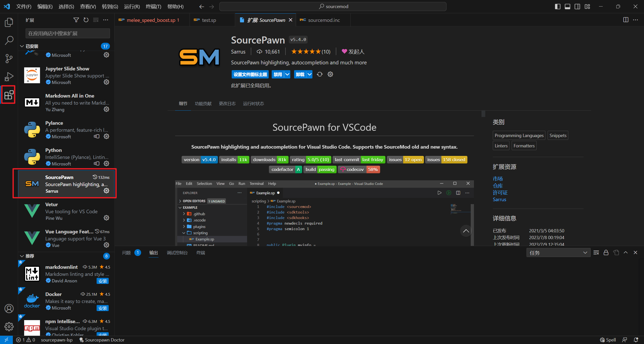Select Programming Languages category tag
This screenshot has height=344, width=644.
click(x=519, y=136)
